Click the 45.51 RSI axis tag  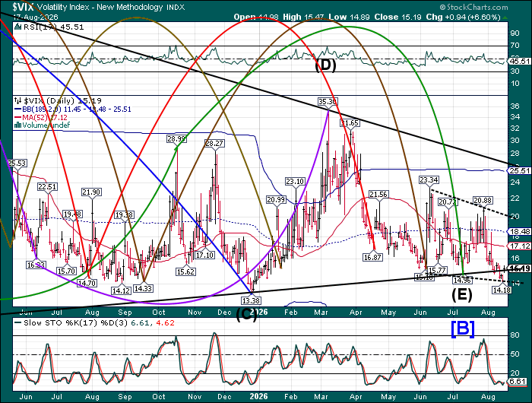(519, 61)
